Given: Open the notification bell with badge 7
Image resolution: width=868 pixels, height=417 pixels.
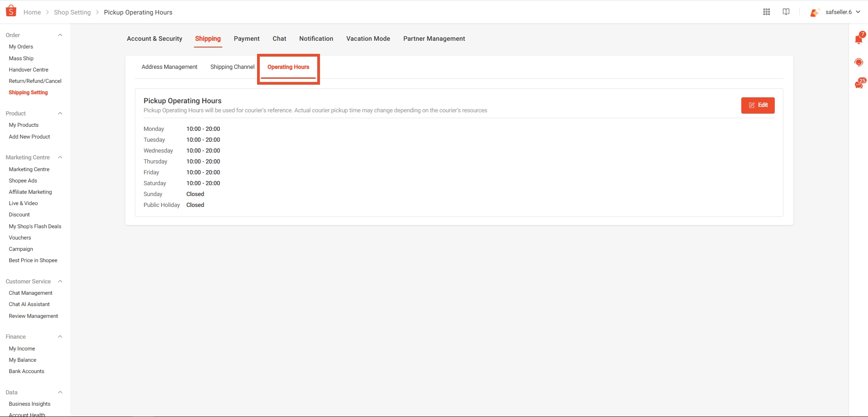Looking at the screenshot, I should pos(859,39).
